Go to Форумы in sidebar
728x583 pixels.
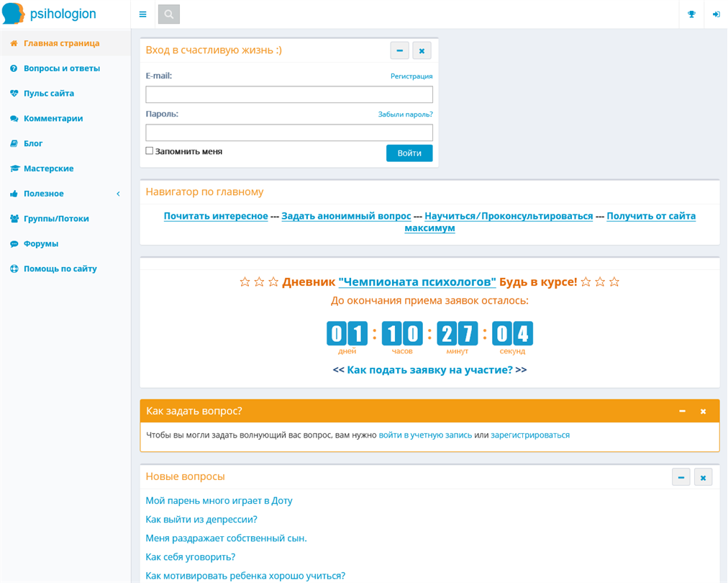(41, 243)
